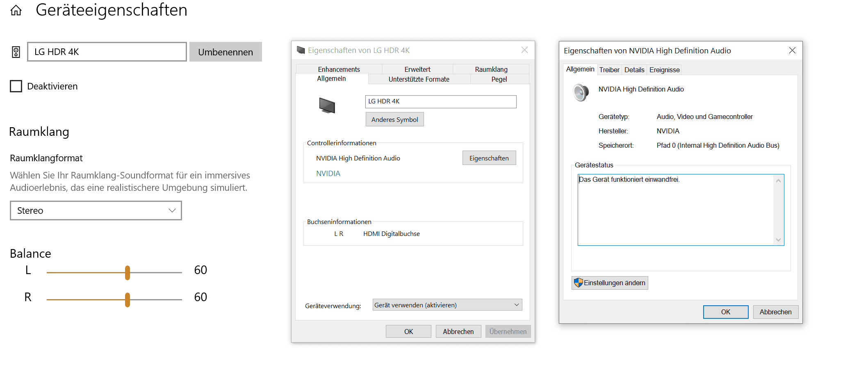Click the device name field in Settings
The image size is (868, 366).
click(107, 52)
